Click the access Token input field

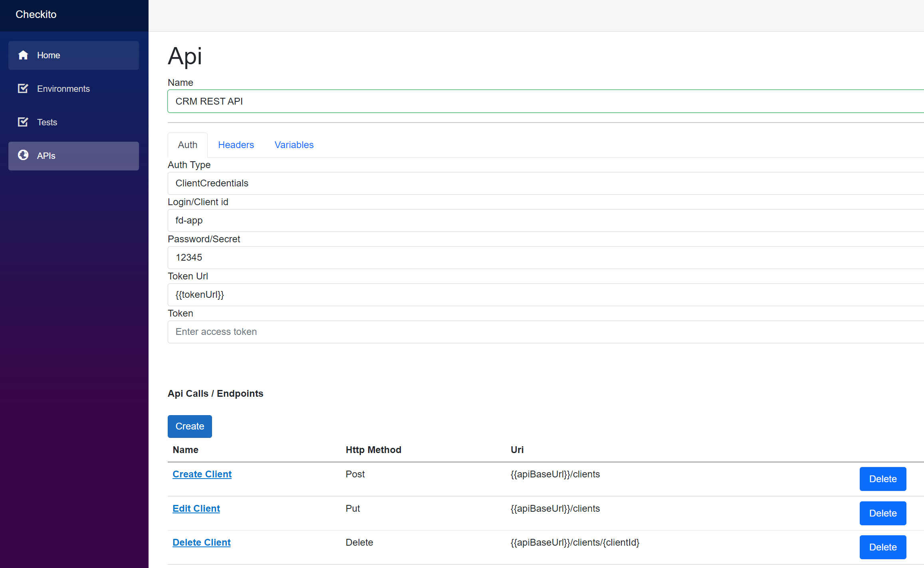(545, 332)
